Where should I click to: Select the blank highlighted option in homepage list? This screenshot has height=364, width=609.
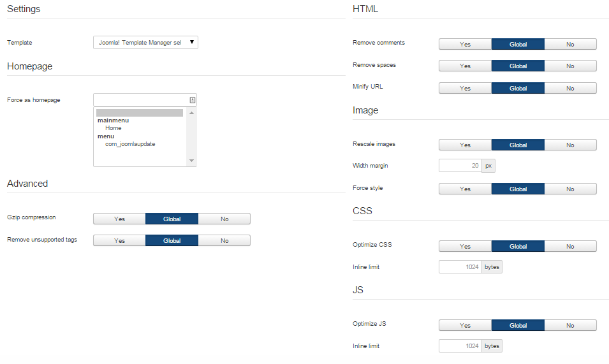pyautogui.click(x=140, y=113)
